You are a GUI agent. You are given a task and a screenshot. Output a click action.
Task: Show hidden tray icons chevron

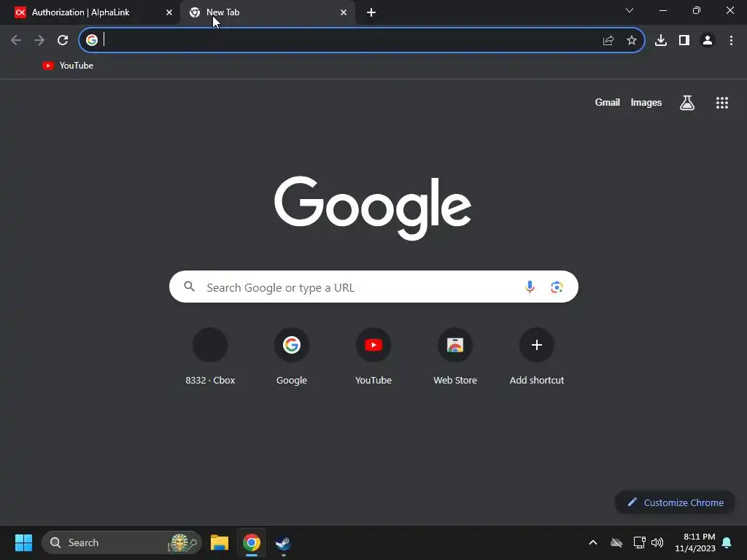pyautogui.click(x=592, y=542)
